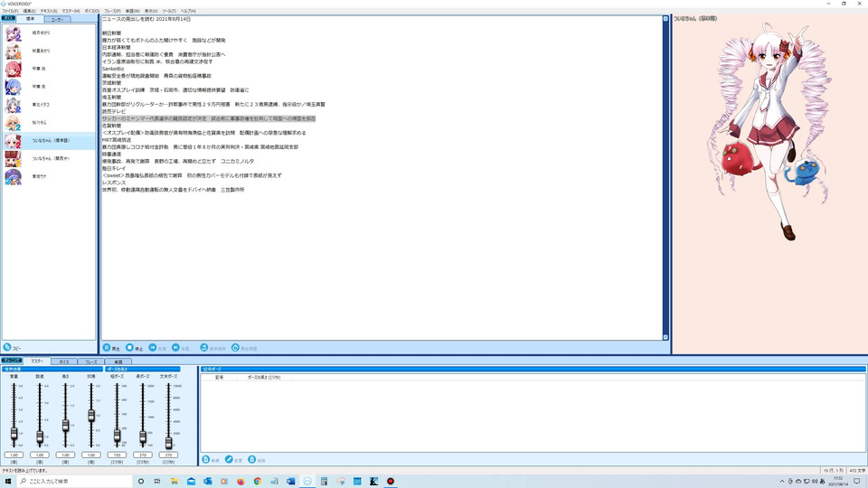The height and width of the screenshot is (488, 868).
Task: Open the ツール(T) menu
Action: (169, 11)
